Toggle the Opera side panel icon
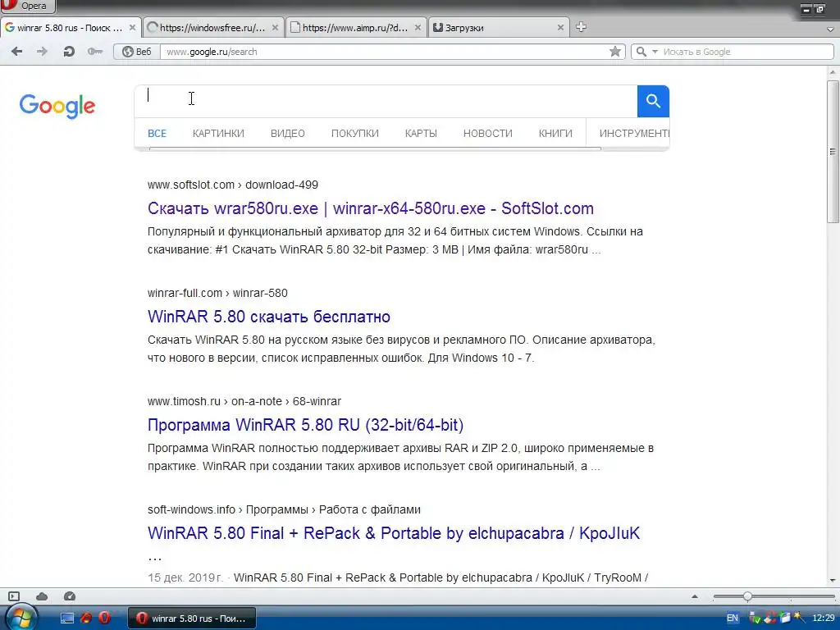Viewport: 840px width, 630px height. point(14,596)
